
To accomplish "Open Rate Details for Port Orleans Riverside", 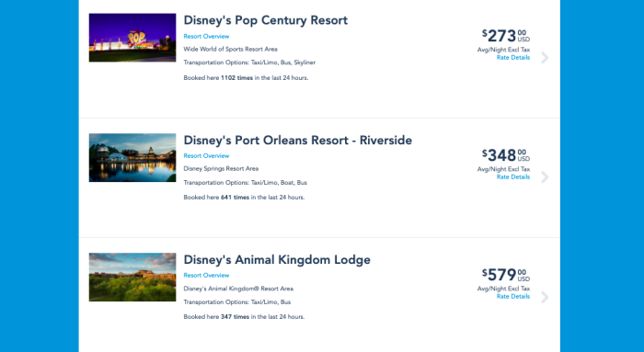I will [x=513, y=176].
